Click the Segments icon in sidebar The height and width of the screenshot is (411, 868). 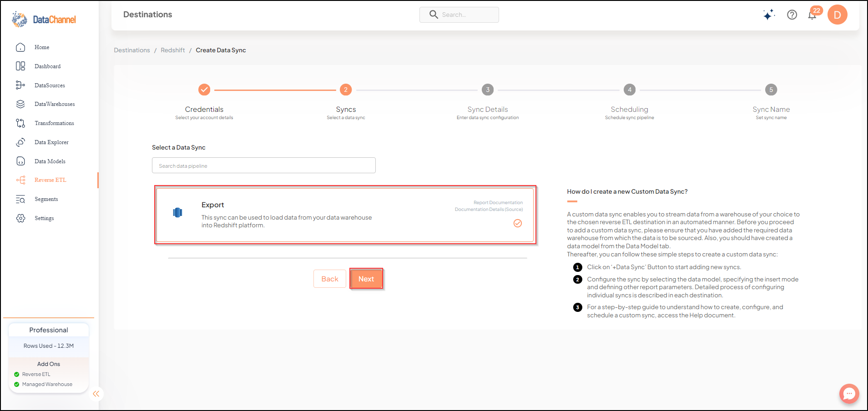point(20,199)
